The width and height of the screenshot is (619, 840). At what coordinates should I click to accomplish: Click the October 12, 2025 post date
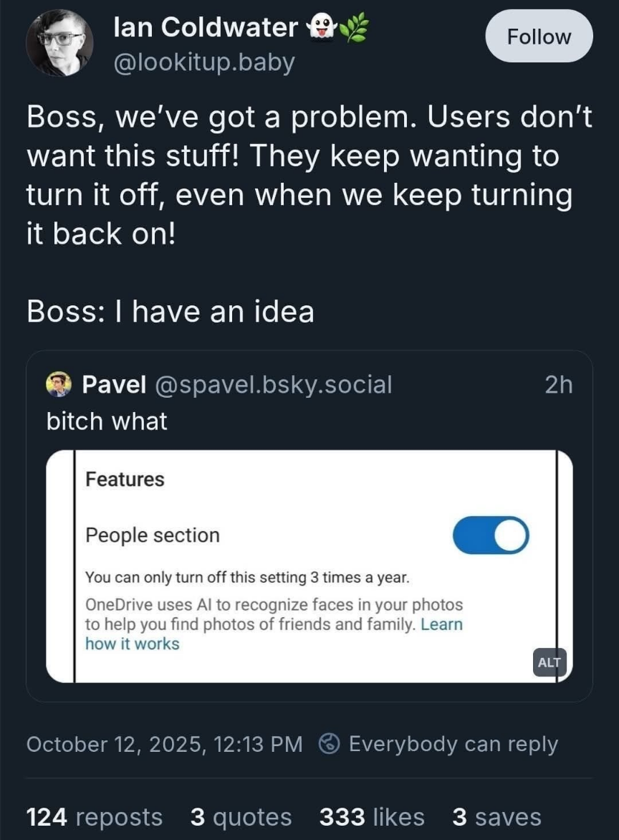pyautogui.click(x=164, y=744)
